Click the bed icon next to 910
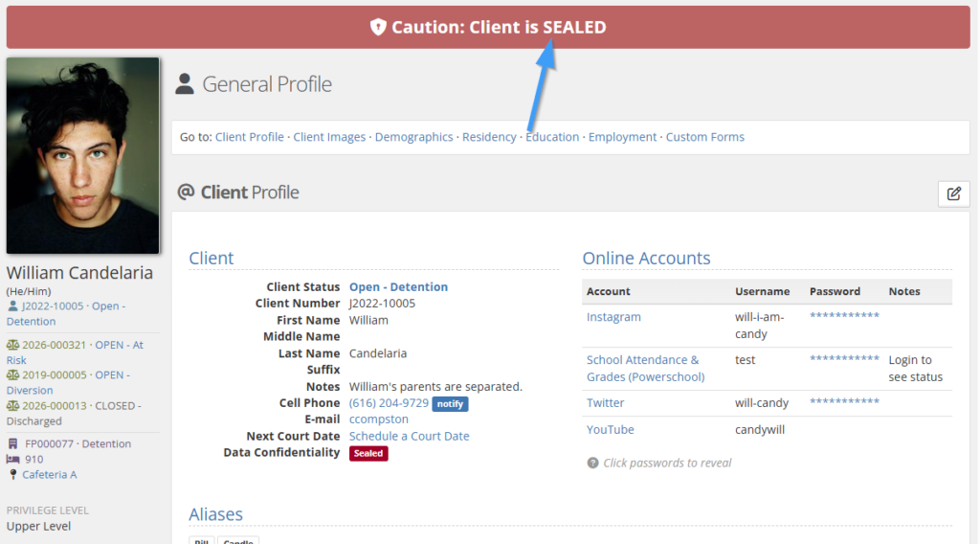This screenshot has width=980, height=544. pyautogui.click(x=12, y=459)
